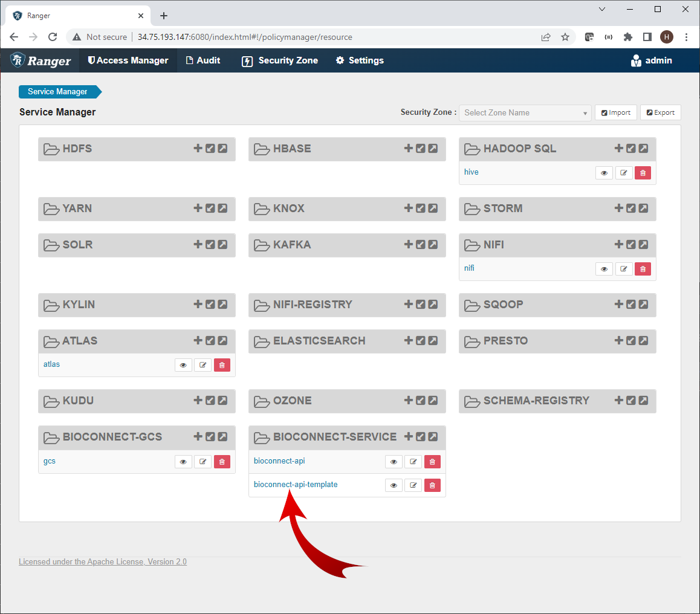Click the export icon beside KAFKA
The width and height of the screenshot is (700, 614).
[433, 245]
